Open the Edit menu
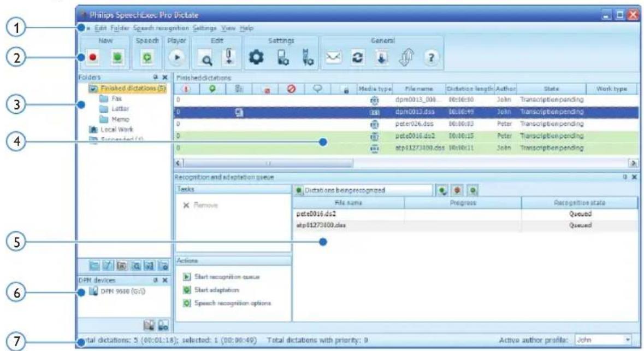The width and height of the screenshot is (644, 351). tap(101, 28)
